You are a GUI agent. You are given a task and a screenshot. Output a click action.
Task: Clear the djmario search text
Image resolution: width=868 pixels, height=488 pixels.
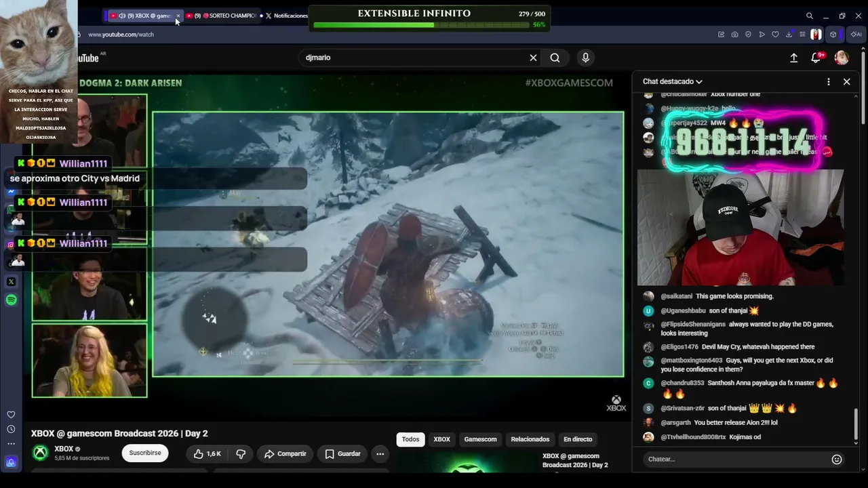click(x=533, y=58)
